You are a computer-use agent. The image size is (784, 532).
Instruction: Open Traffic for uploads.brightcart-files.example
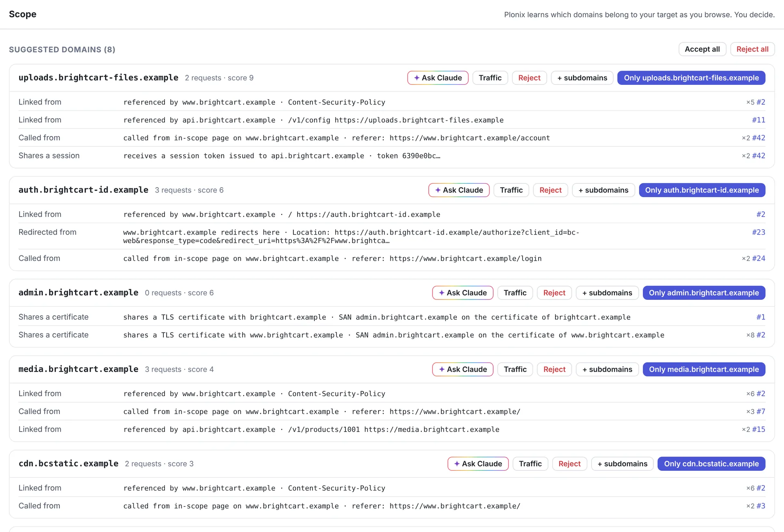(490, 78)
